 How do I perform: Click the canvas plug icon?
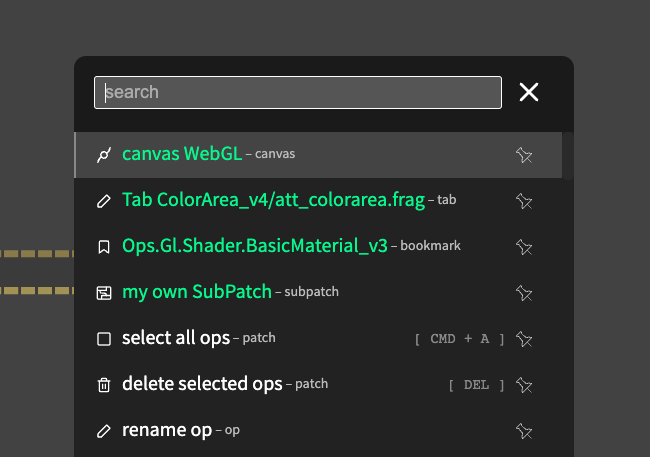point(104,155)
